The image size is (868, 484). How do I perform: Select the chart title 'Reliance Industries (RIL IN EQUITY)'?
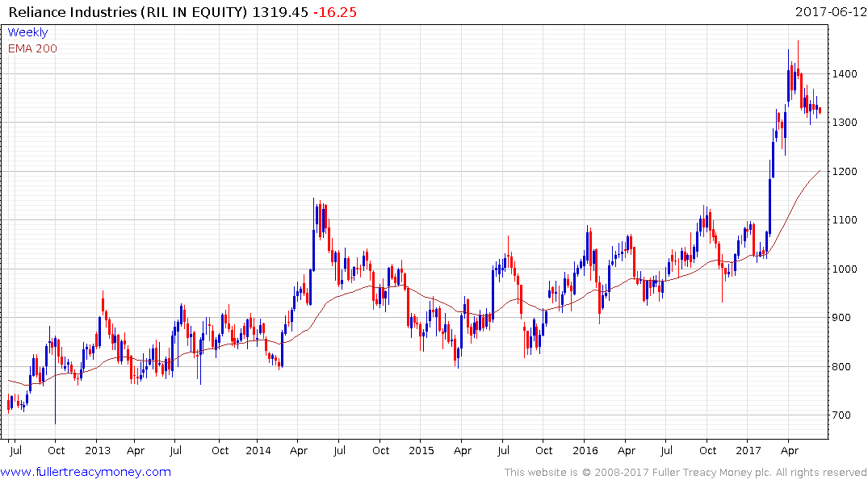click(x=128, y=12)
